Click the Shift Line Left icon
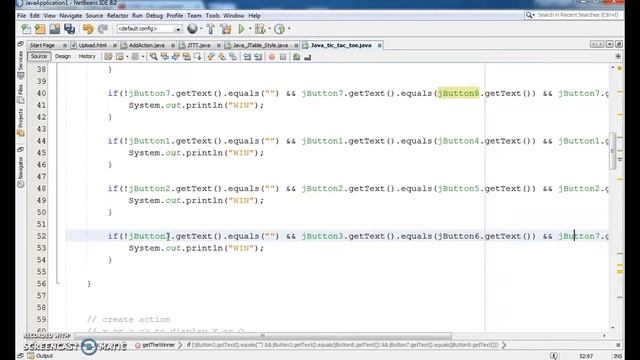 coord(247,57)
